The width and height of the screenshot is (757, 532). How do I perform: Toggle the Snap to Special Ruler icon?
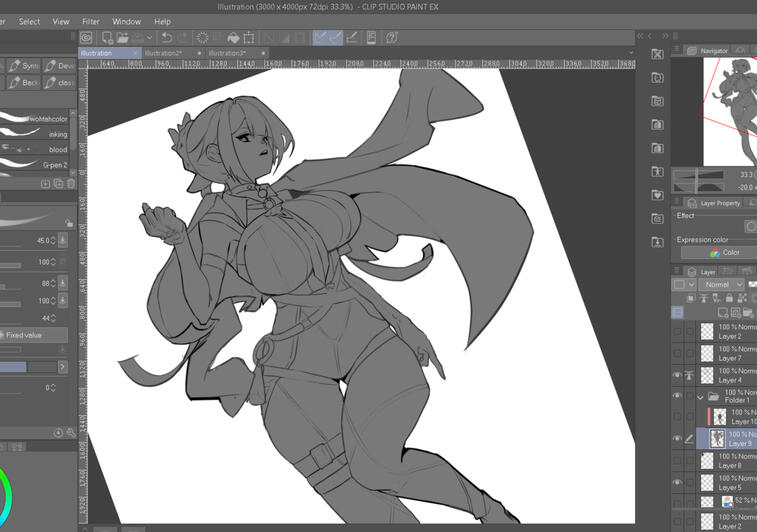click(336, 37)
